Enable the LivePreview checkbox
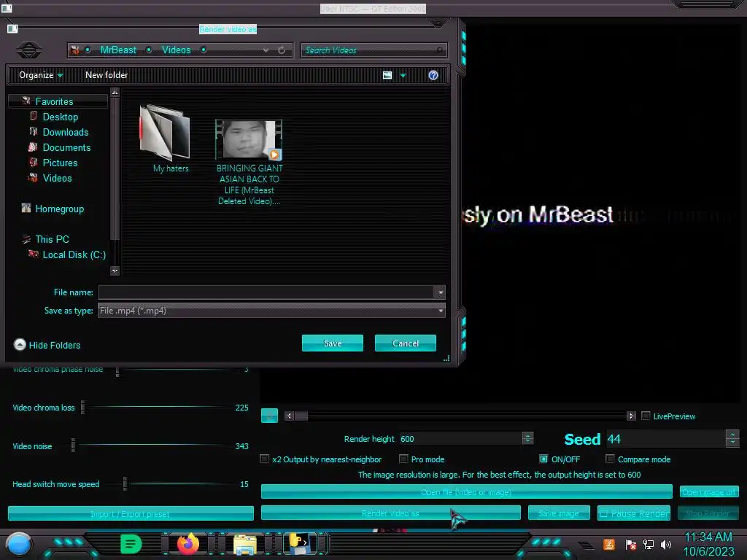The width and height of the screenshot is (747, 560). [x=646, y=416]
